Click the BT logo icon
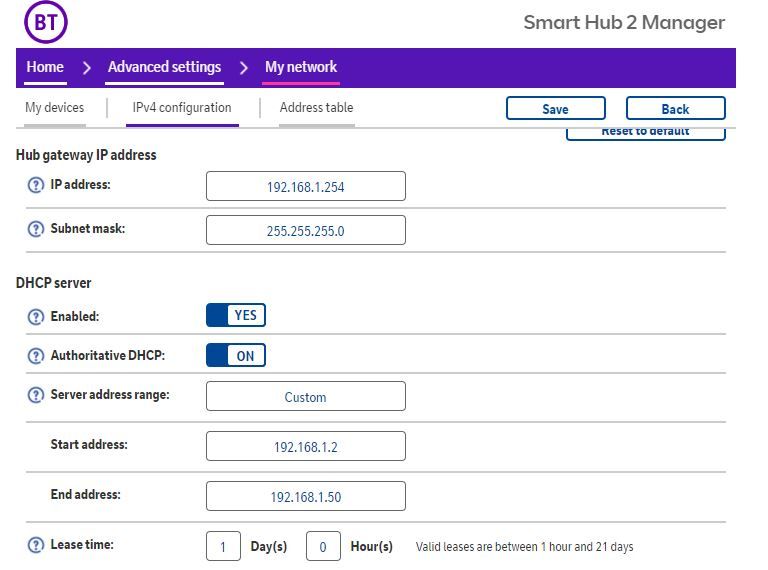Viewport: 768px width, 570px height. click(x=45, y=22)
